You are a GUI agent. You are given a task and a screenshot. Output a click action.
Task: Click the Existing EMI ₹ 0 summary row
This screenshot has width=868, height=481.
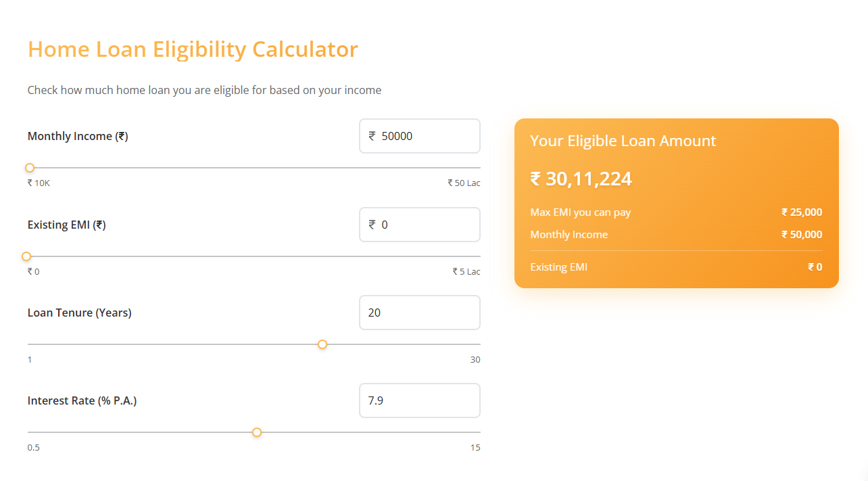pyautogui.click(x=676, y=267)
